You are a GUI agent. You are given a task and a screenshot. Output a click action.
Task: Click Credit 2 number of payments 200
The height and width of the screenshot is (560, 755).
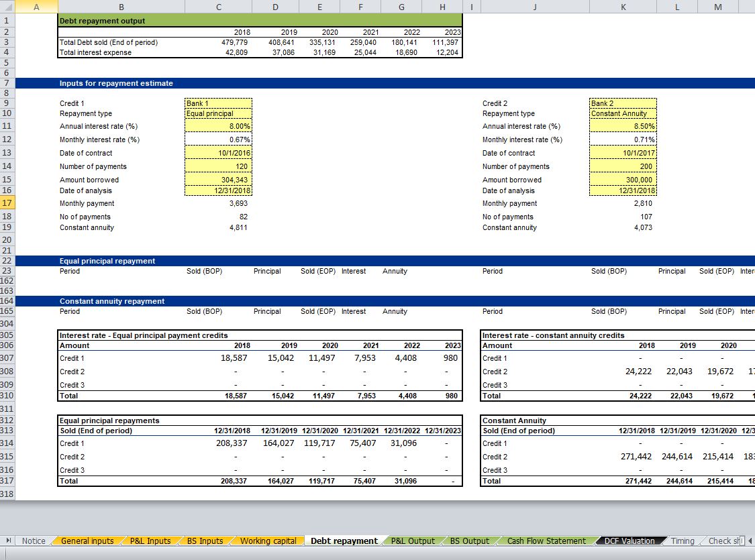623,166
